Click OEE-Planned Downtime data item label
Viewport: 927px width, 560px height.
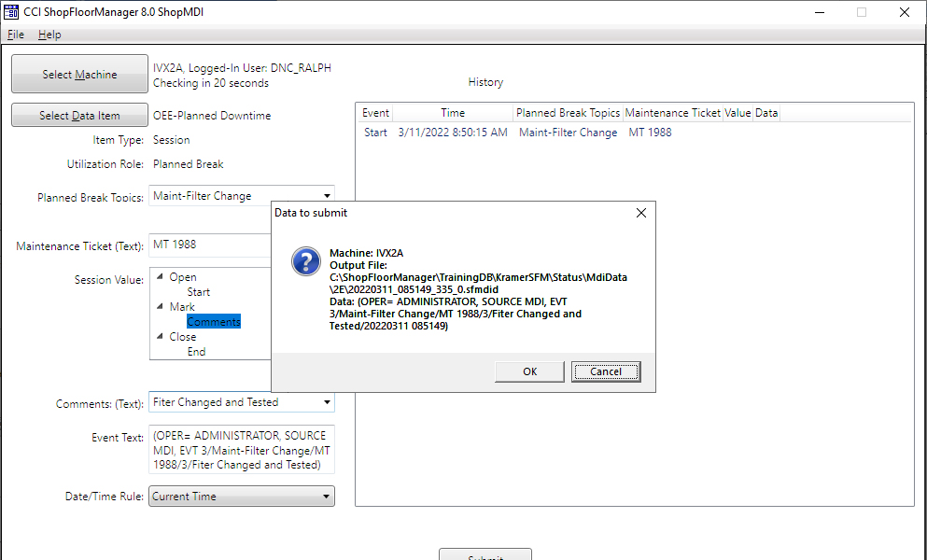point(212,116)
